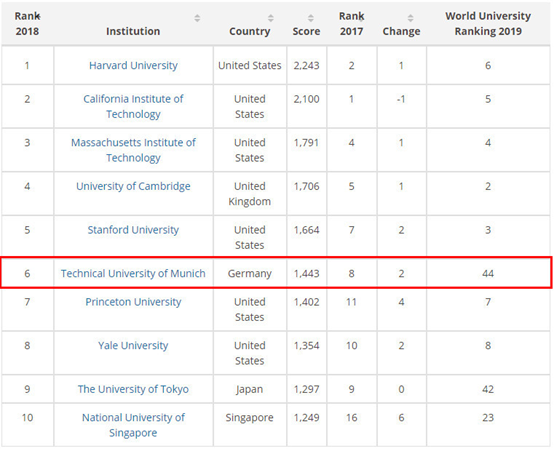This screenshot has height=451, width=554.
Task: Open Harvard University link
Action: pyautogui.click(x=133, y=65)
